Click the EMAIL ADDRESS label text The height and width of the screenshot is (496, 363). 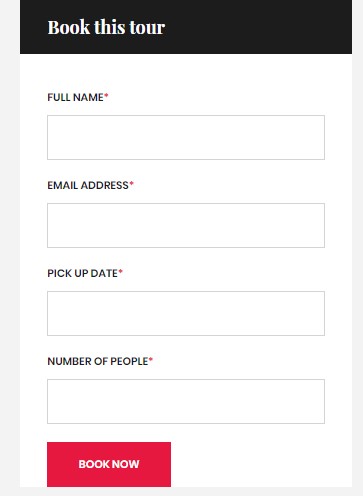tap(88, 185)
